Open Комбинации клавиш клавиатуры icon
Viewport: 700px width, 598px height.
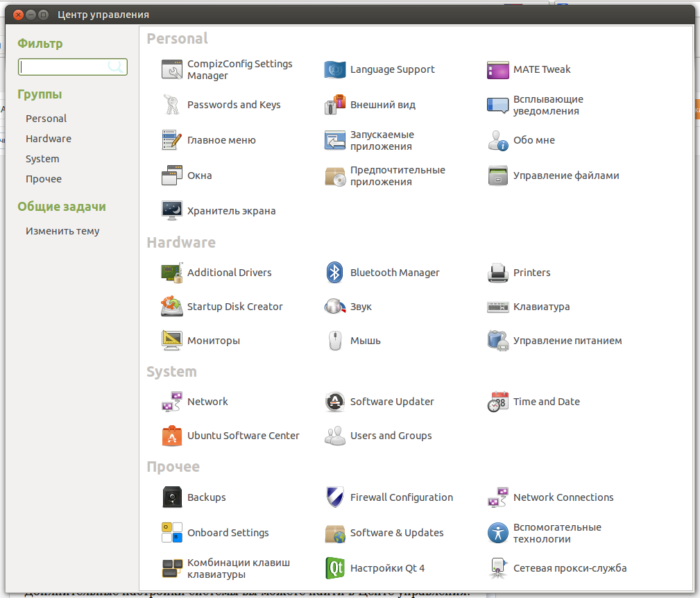(172, 568)
